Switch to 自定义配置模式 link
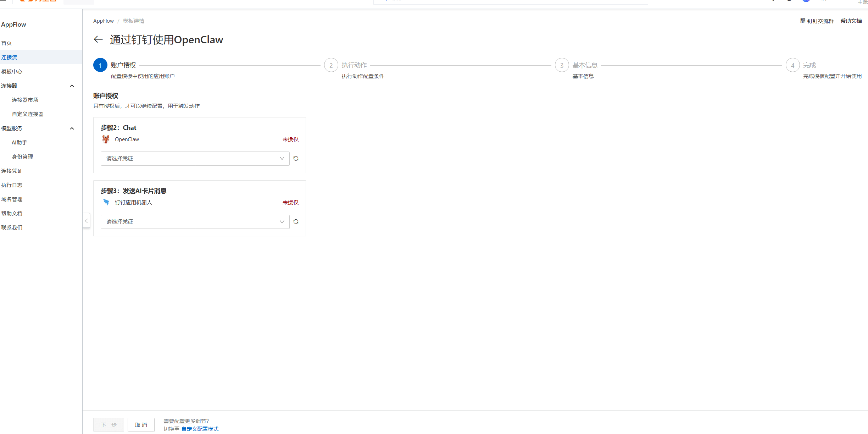The height and width of the screenshot is (434, 868). [200, 429]
